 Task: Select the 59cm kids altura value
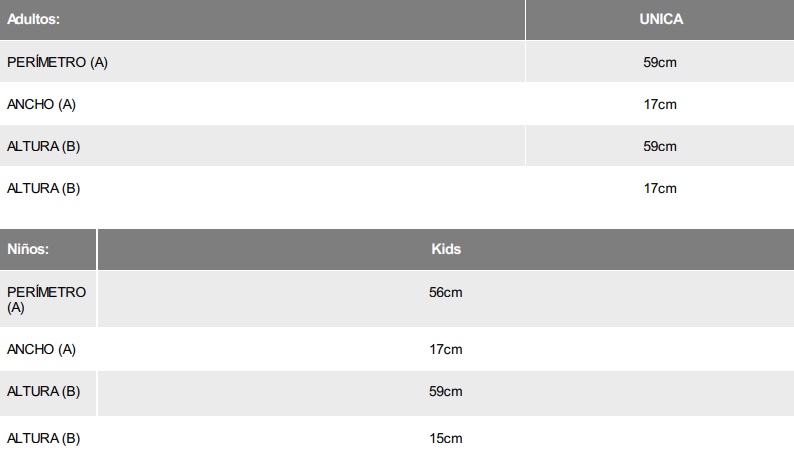(446, 392)
